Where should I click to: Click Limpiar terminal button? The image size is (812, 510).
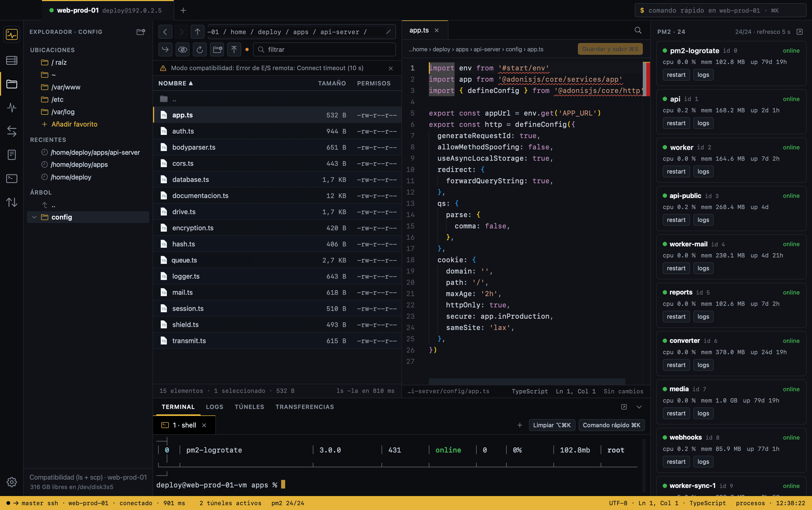[x=552, y=425]
